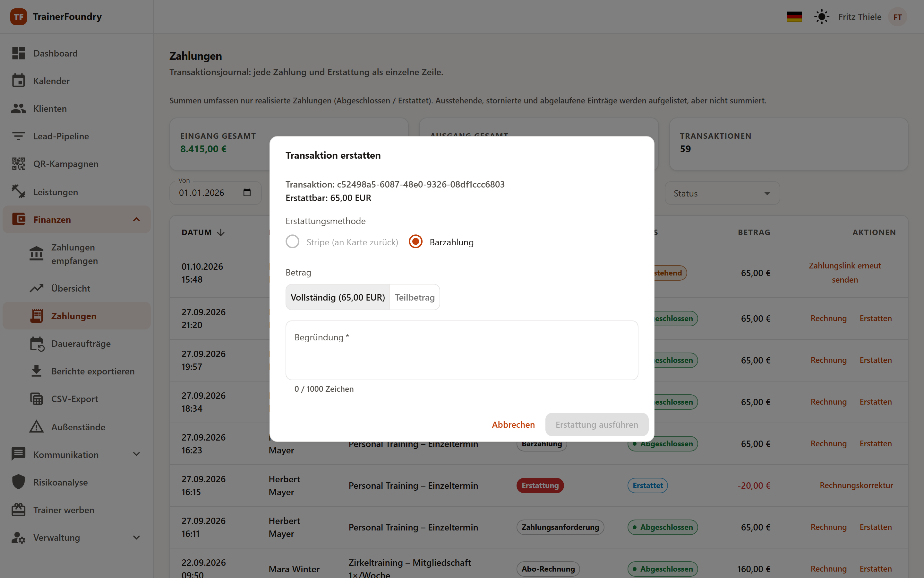Click the Dashboard grid icon
The image size is (924, 578).
pyautogui.click(x=18, y=53)
